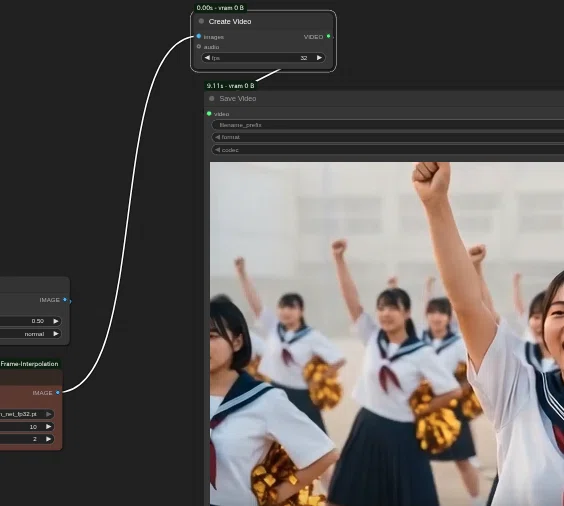Click the images input socket on Create Video
Viewport: 564px width, 506px height.
point(199,36)
